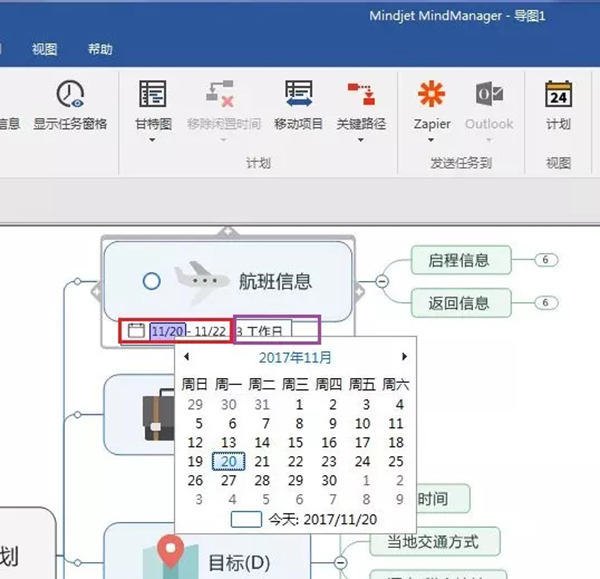Go to previous month in calendar
This screenshot has height=579, width=600.
point(186,357)
